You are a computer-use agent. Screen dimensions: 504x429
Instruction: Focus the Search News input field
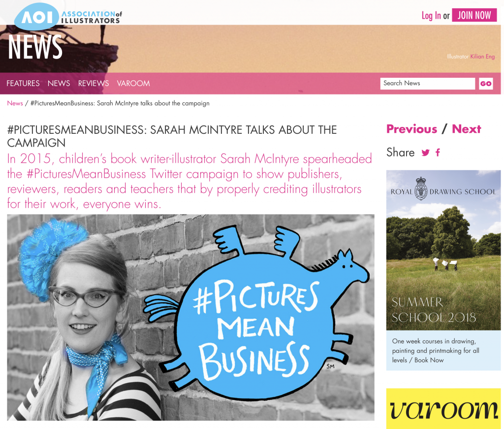pyautogui.click(x=428, y=84)
